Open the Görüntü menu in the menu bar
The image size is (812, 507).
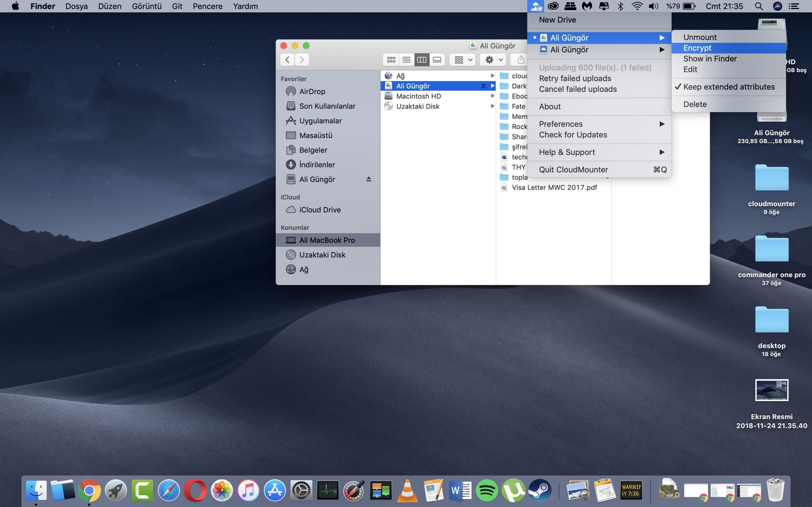tap(146, 6)
